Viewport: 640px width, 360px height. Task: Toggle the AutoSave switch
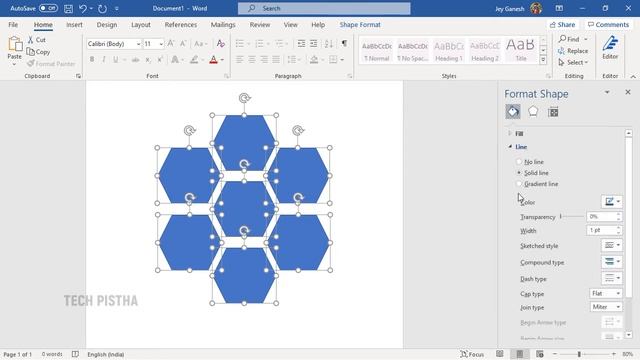pyautogui.click(x=48, y=8)
